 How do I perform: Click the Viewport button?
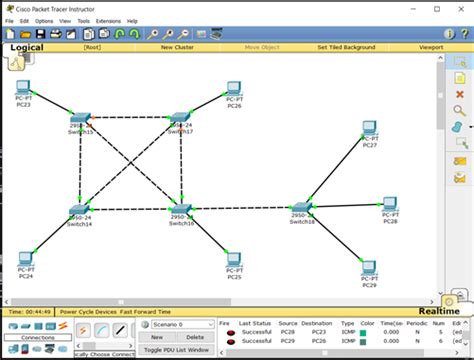pyautogui.click(x=431, y=47)
